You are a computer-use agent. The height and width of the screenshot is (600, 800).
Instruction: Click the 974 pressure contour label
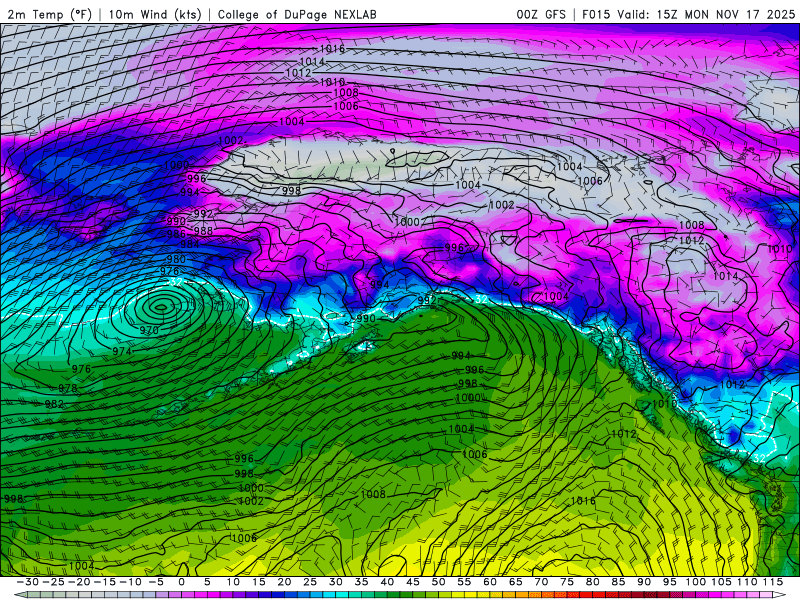tap(122, 351)
